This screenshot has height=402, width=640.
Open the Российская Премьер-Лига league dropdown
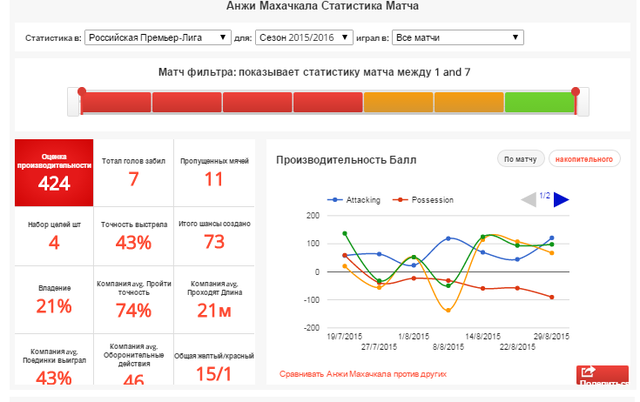158,38
